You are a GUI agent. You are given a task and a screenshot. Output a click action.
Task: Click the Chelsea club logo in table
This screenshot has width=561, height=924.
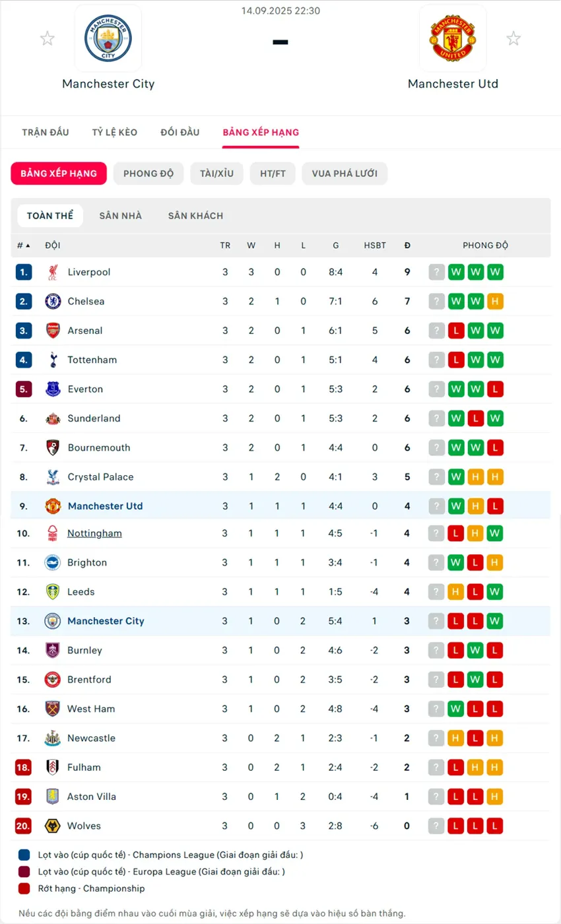[53, 302]
